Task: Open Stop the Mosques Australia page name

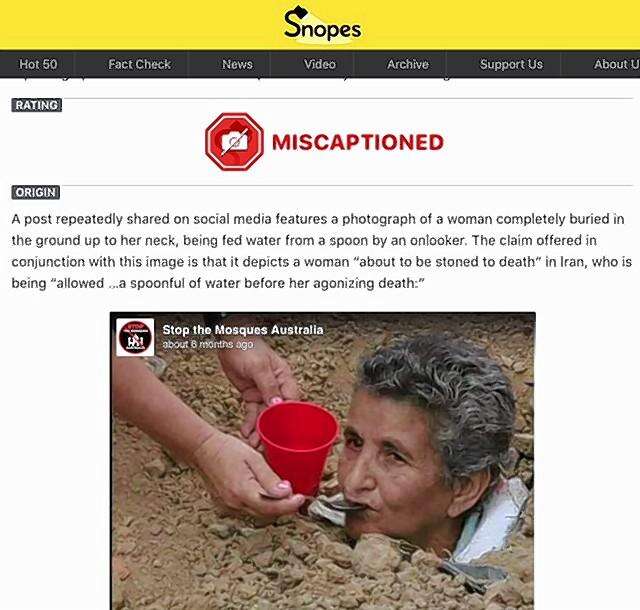Action: (x=242, y=329)
